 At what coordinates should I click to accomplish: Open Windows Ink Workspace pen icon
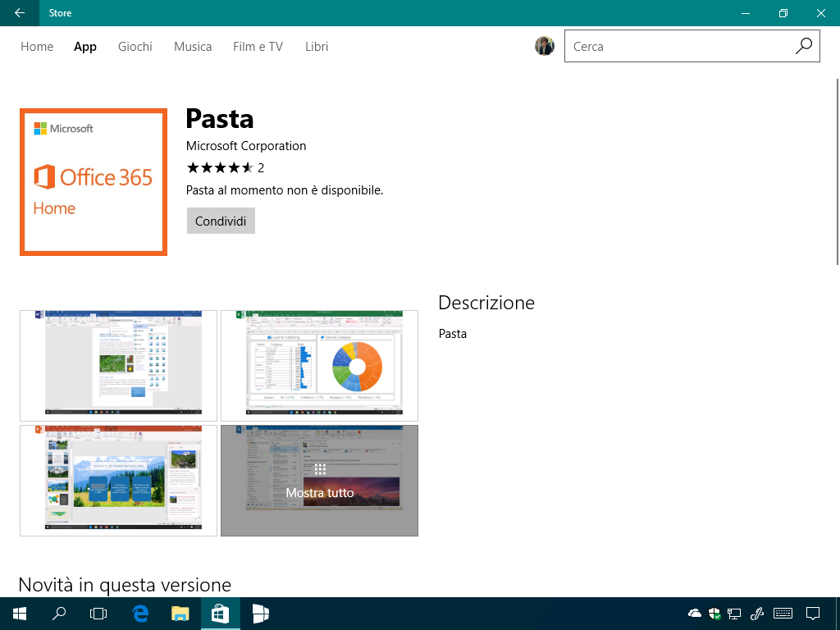click(x=757, y=614)
